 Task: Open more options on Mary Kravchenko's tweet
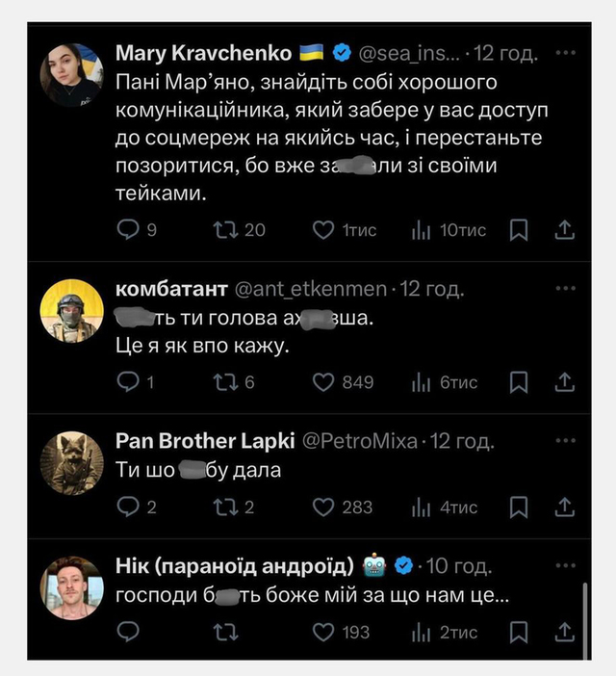click(566, 51)
